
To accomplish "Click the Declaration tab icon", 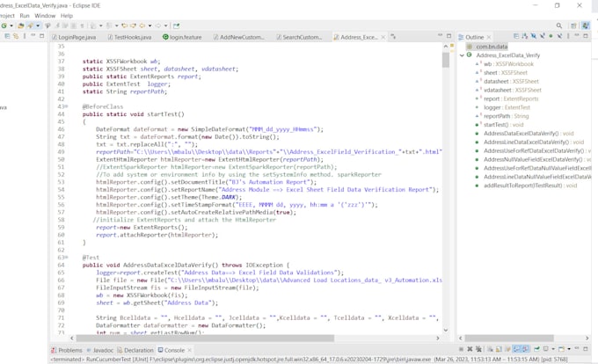I will (119, 350).
